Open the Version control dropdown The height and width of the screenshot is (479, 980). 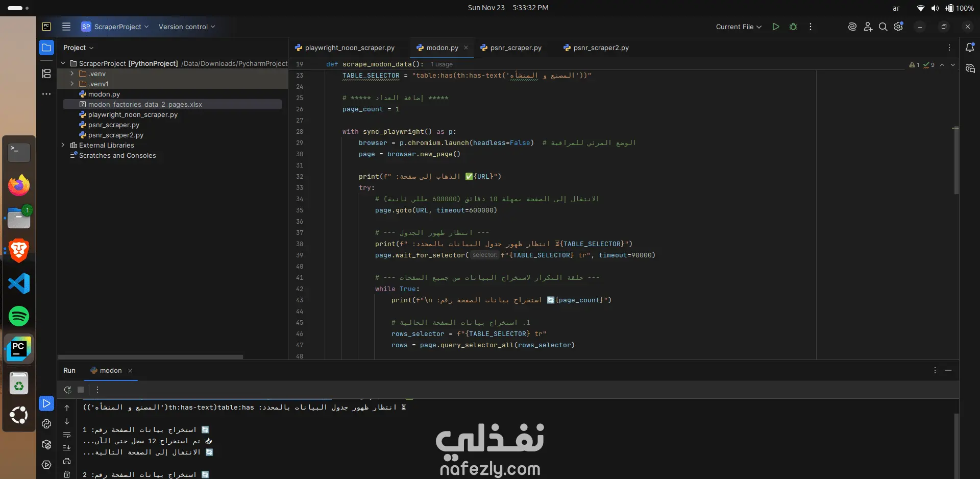187,27
